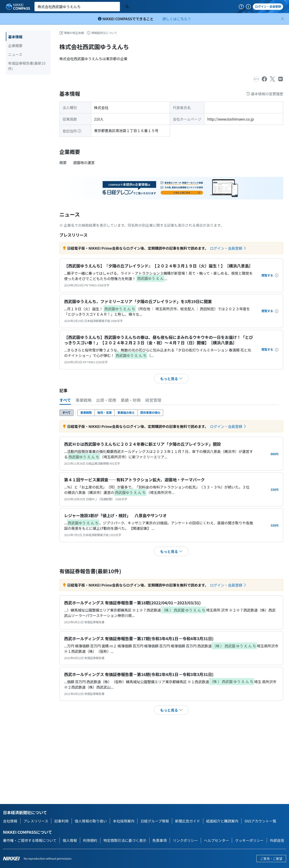This screenshot has width=289, height=868.
Task: Filter articles by 既存事業の強化
Action: 150,413
